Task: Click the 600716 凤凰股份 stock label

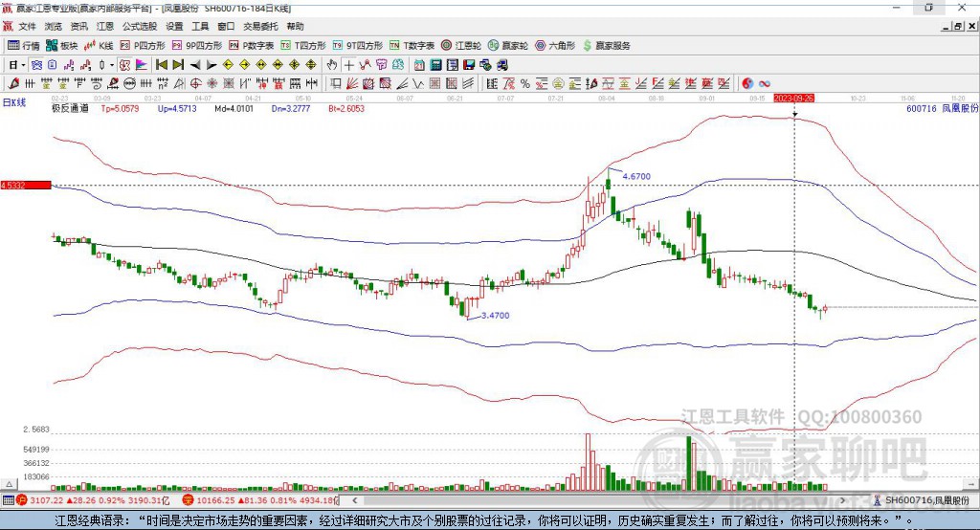Action: (942, 108)
